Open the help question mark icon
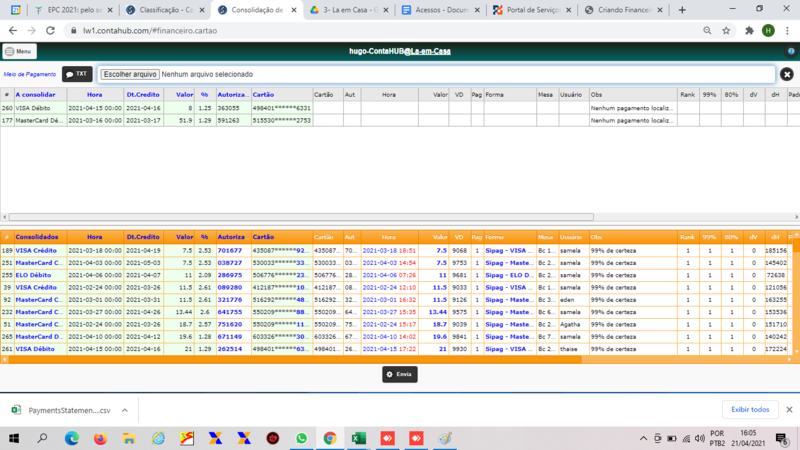Screen dimensions: 800x450 [791, 51]
